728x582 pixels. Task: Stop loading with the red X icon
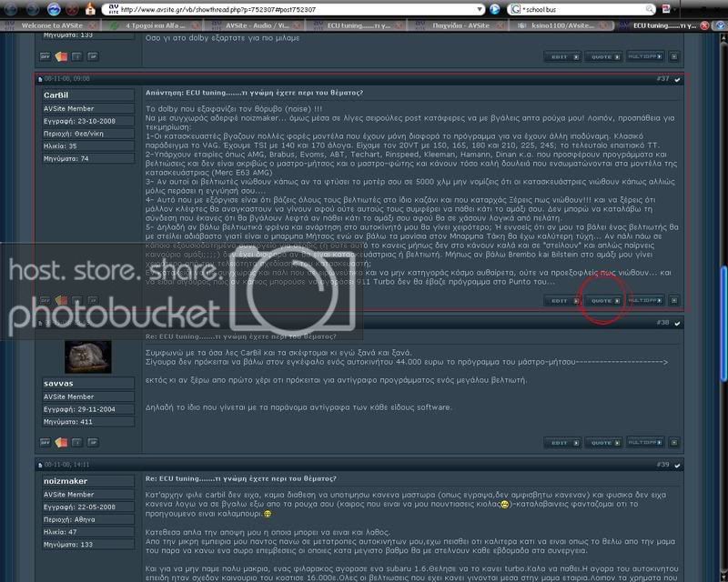(x=72, y=8)
